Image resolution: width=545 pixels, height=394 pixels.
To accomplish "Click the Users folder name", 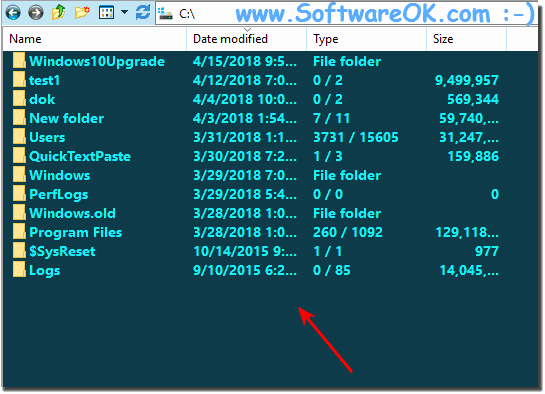I will pos(47,138).
